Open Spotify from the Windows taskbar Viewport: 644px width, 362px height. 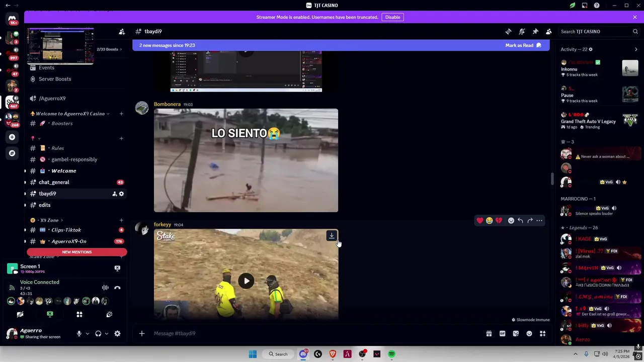point(391,354)
